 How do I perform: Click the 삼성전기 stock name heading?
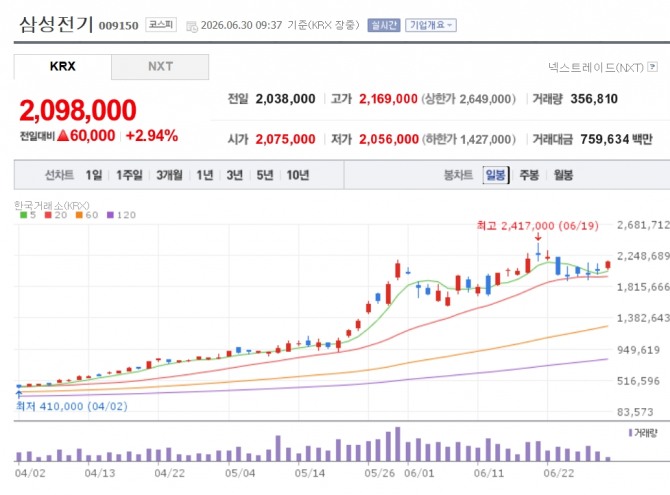coord(56,24)
